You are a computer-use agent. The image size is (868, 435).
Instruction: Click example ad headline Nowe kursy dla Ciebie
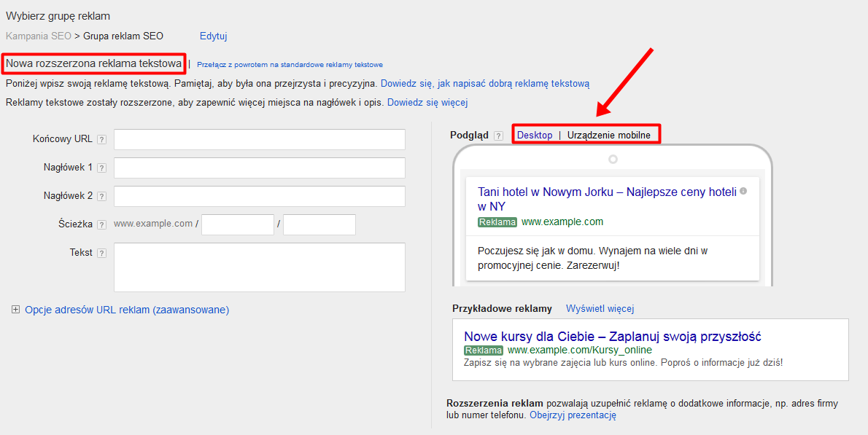(613, 337)
